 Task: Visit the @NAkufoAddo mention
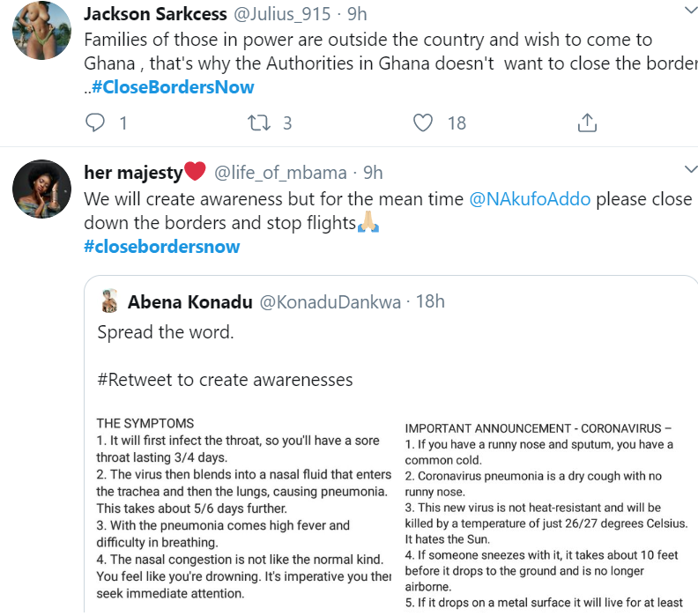[531, 199]
